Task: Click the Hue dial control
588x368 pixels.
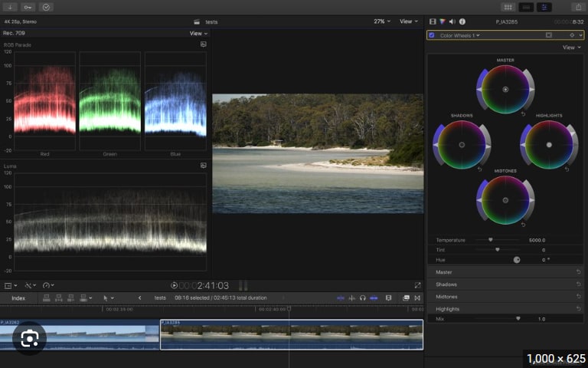Action: coord(517,260)
